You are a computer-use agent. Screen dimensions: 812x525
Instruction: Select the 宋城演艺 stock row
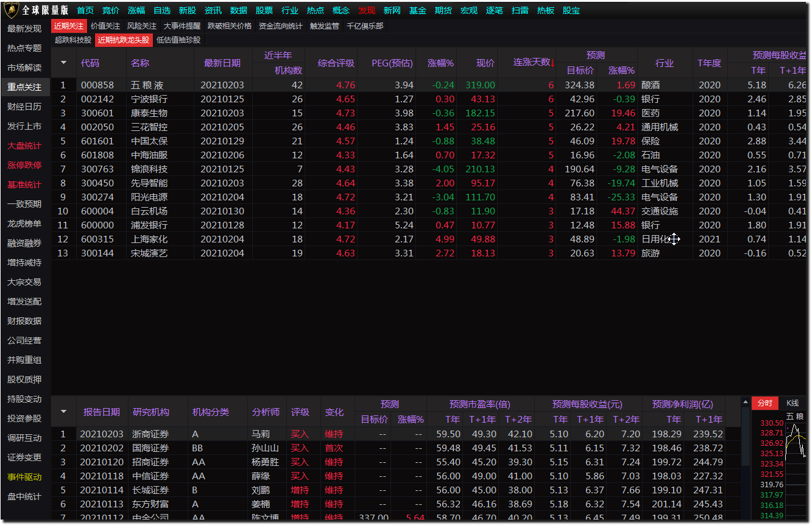click(429, 253)
